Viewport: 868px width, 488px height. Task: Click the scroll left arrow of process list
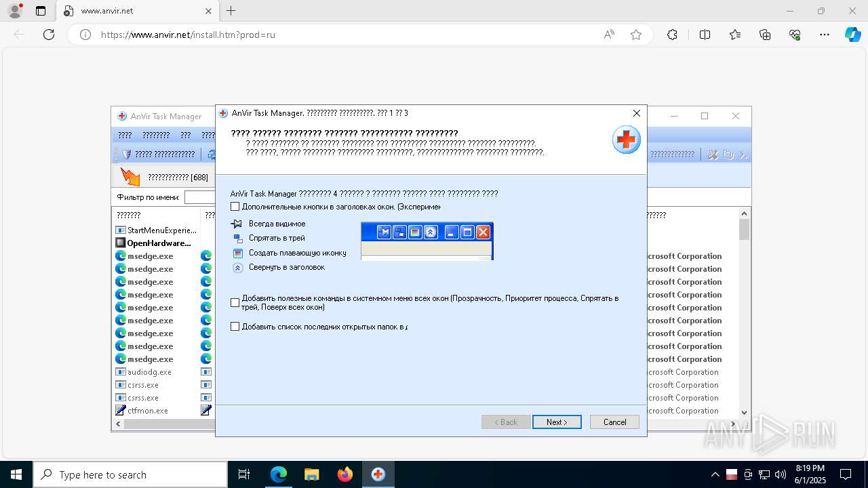[x=119, y=424]
